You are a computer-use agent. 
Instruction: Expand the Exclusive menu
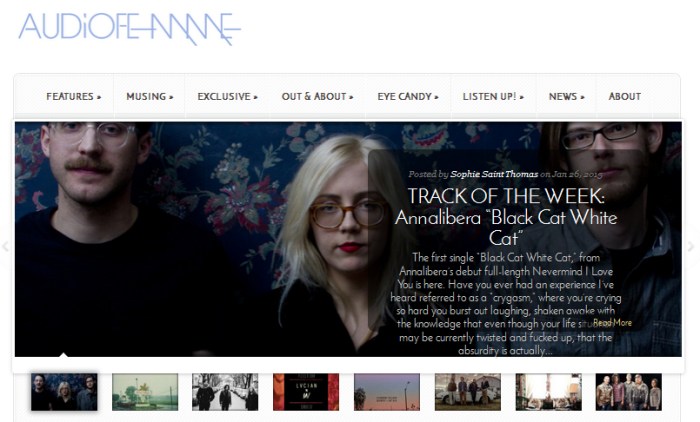[228, 96]
